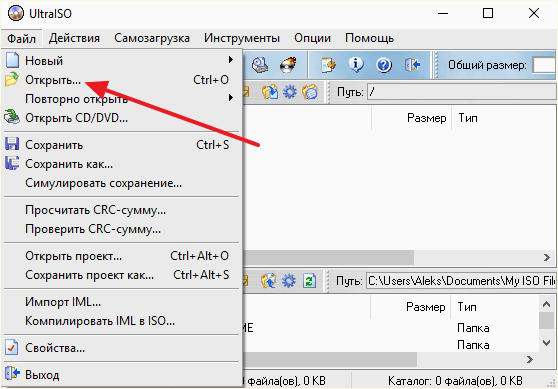Click the mount to virtual drive icon

(260, 65)
